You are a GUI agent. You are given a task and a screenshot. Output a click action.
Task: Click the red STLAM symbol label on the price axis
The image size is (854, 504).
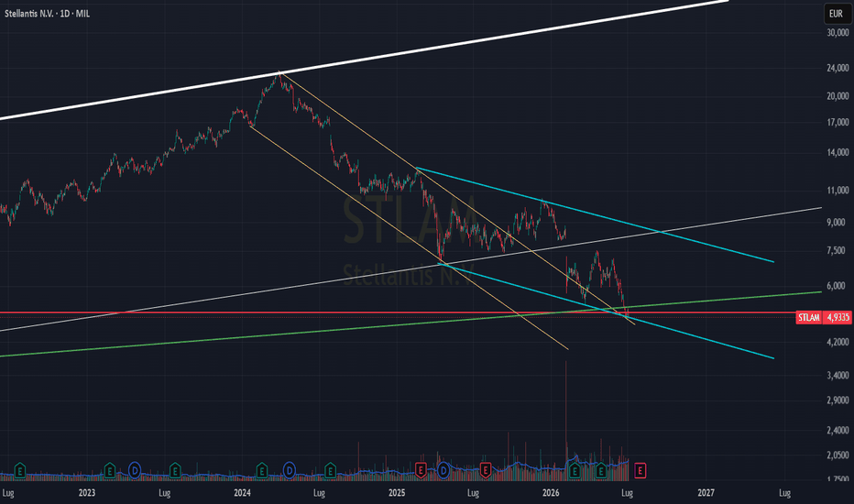pos(808,317)
